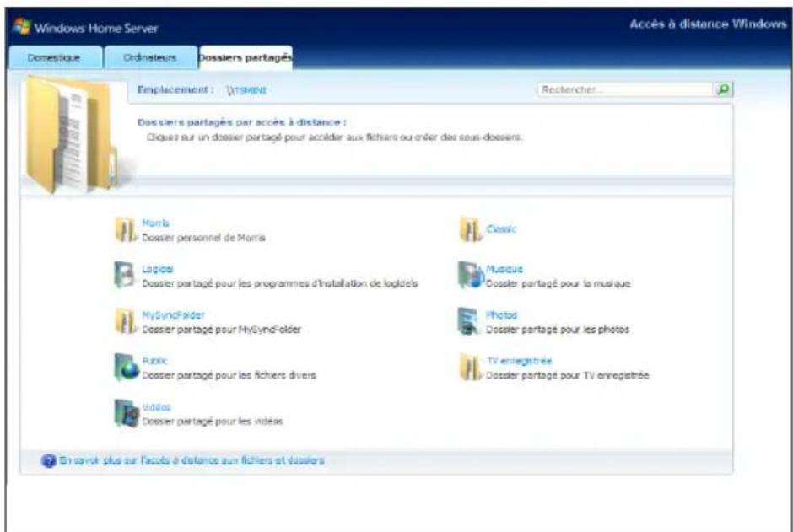793x532 pixels.
Task: Click 'Dossier partagé pour les vidéos' text
Action: click(212, 421)
